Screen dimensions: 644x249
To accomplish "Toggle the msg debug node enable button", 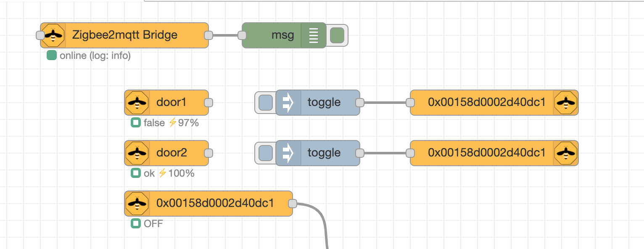I will pyautogui.click(x=337, y=35).
